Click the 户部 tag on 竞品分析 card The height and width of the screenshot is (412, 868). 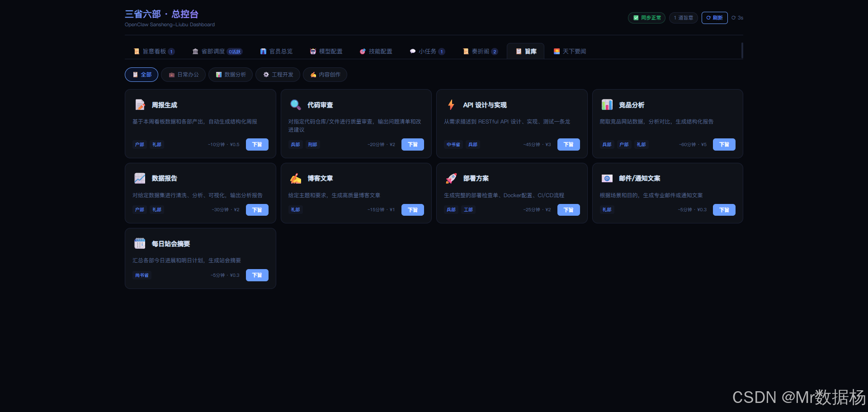coord(624,145)
